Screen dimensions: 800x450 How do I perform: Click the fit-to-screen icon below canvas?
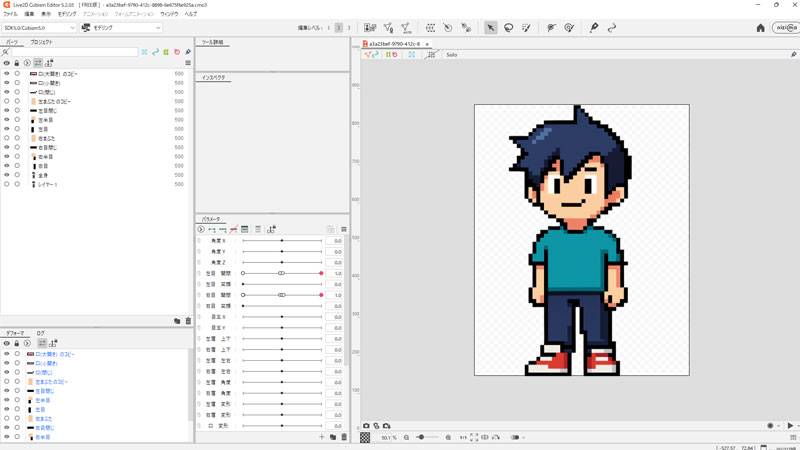(474, 437)
